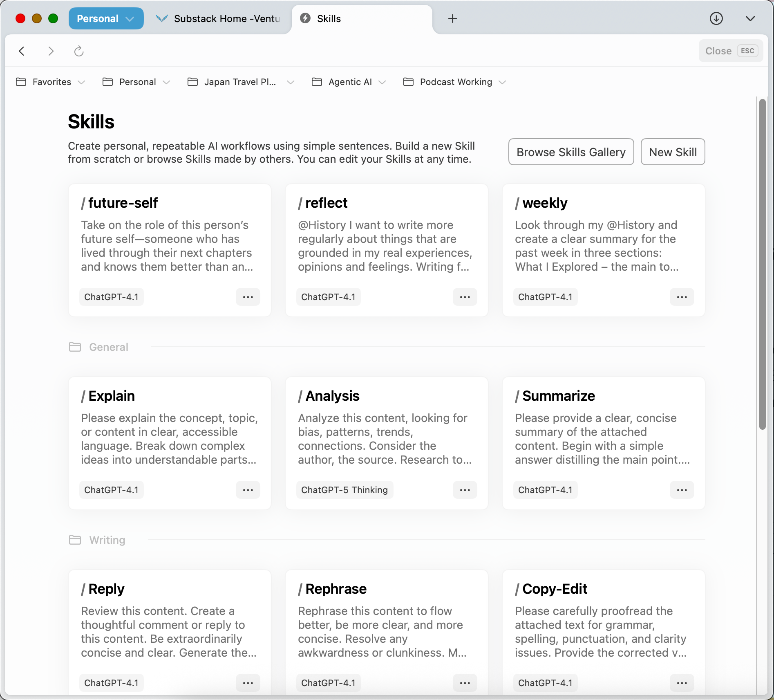
Task: Click Browse Skills Gallery
Action: [x=571, y=152]
